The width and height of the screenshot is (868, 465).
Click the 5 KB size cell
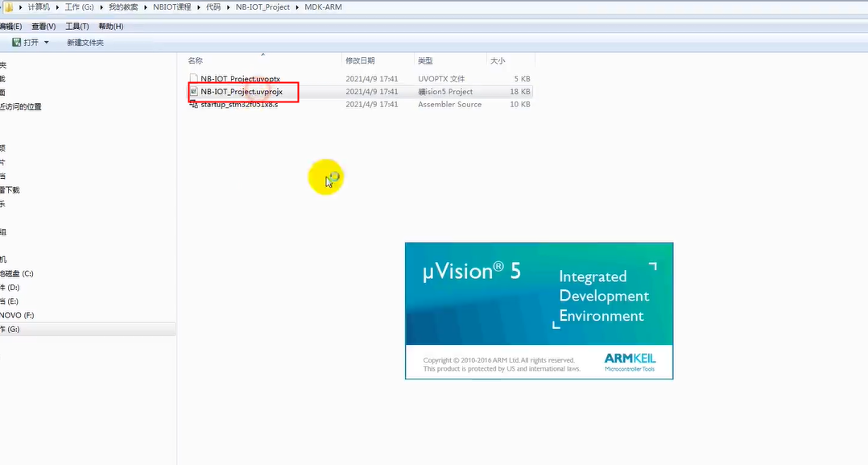(x=522, y=79)
